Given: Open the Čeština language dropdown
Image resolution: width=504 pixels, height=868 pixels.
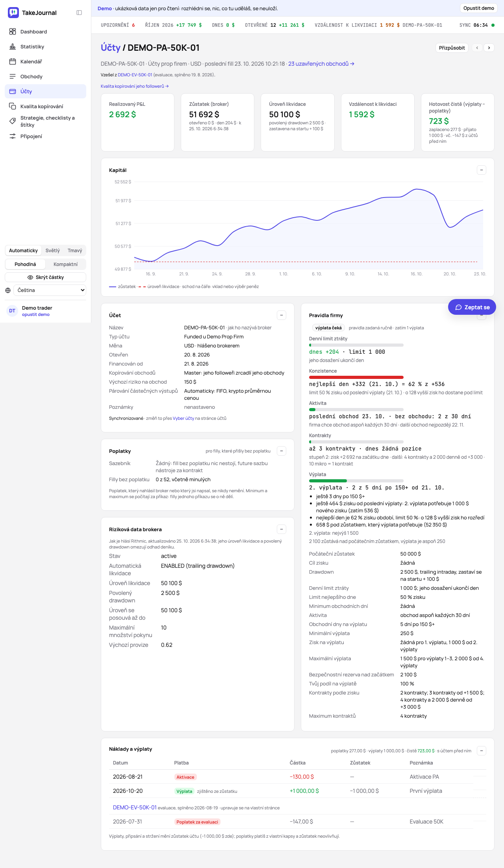Looking at the screenshot, I should click(x=50, y=290).
